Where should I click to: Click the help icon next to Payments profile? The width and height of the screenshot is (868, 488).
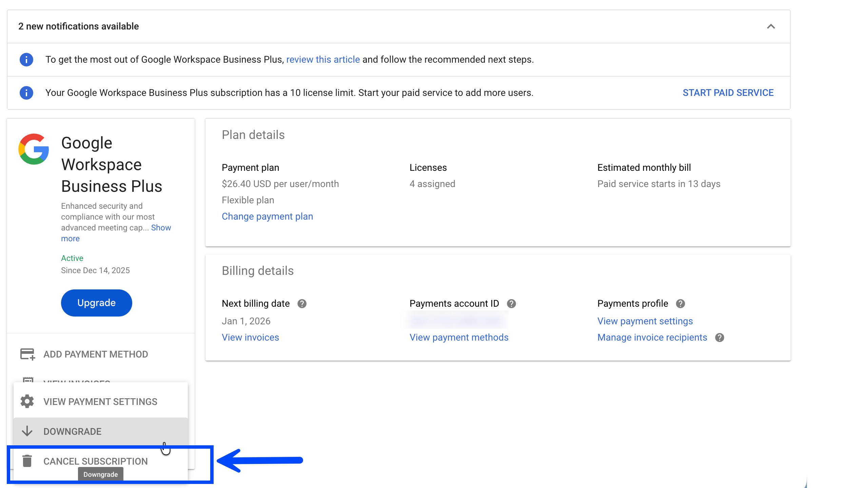(680, 304)
